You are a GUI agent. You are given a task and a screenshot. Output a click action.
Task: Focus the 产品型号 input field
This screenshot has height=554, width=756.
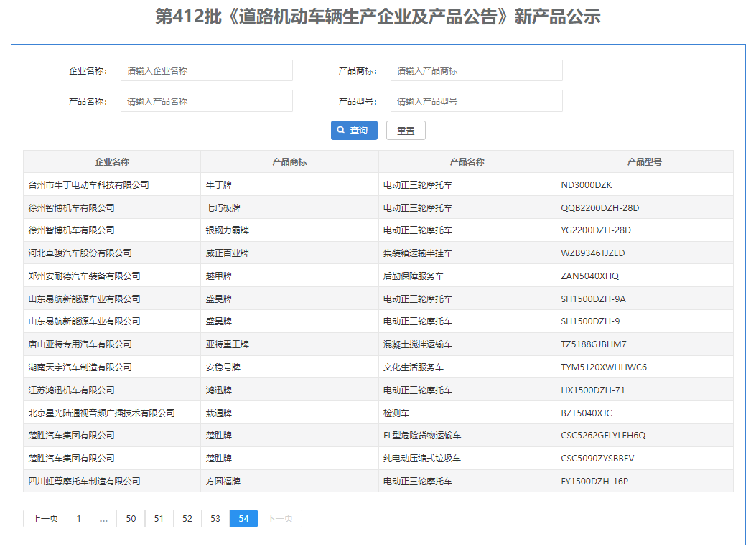tap(476, 101)
